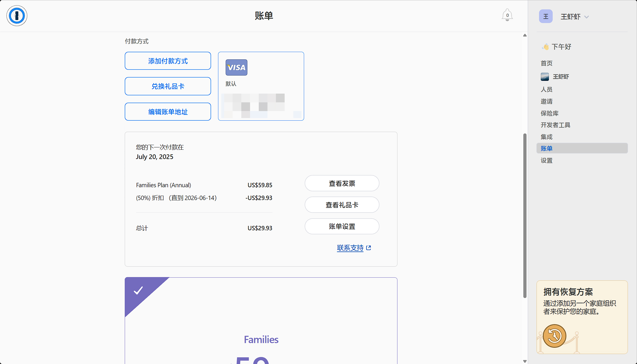Click the 添加付款方式 button
The image size is (637, 364).
click(168, 61)
